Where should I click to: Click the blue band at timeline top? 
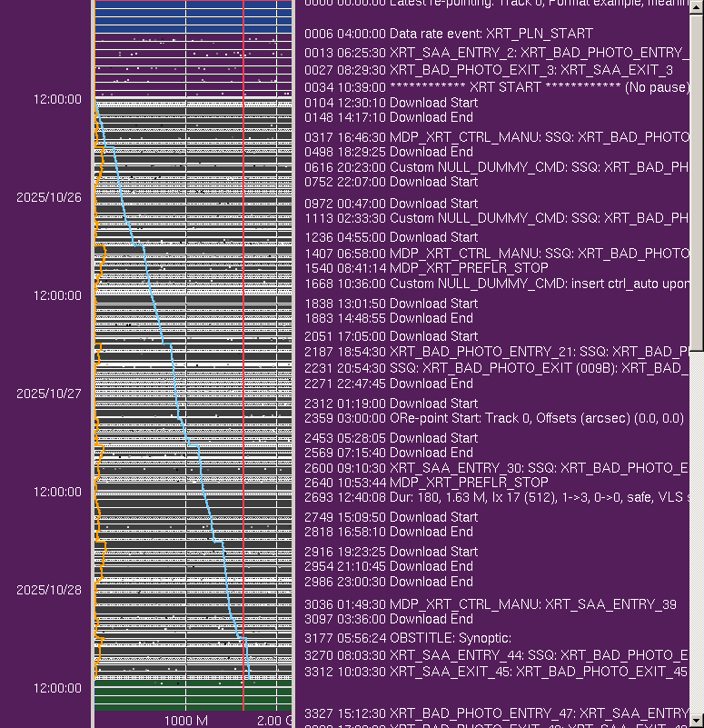coord(193,18)
